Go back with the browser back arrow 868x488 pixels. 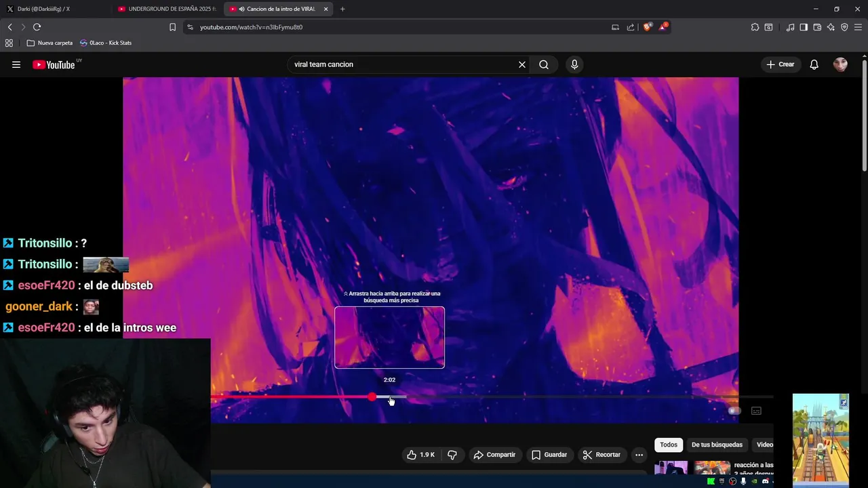(9, 27)
